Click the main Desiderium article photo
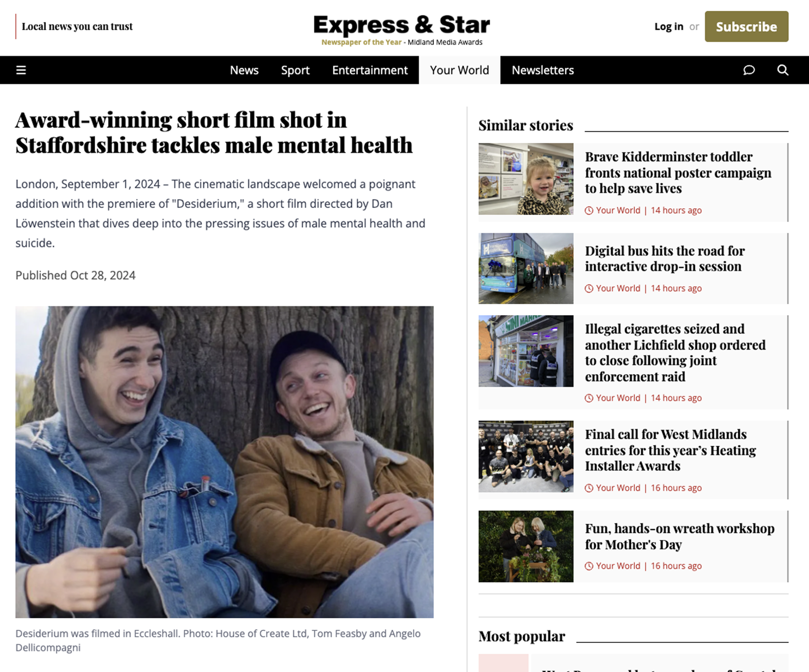Image resolution: width=809 pixels, height=672 pixels. coord(225,462)
